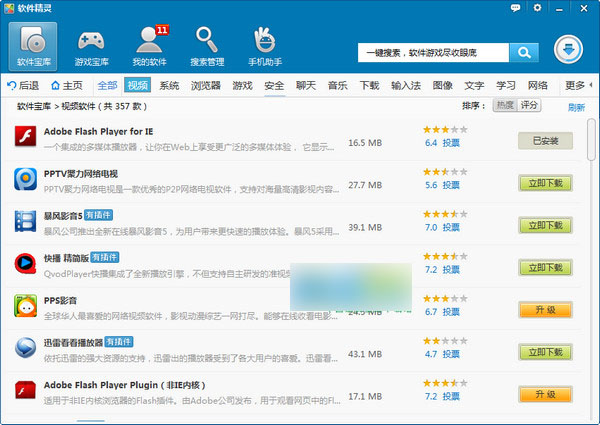This screenshot has width=600, height=425.
Task: Click 投票 for Adobe Flash Player Plugin
Action: point(451,397)
